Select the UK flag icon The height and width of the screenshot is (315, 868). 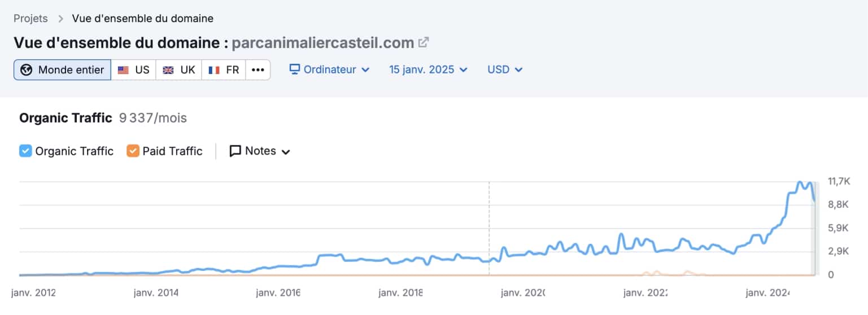(x=168, y=70)
